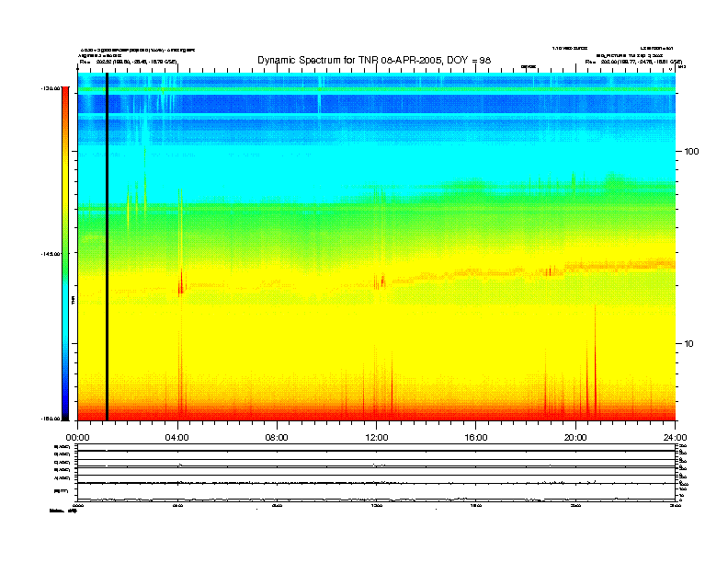Click the red burst near 04:00 in the spectrum
Viewport: 728px width, 563px height.
(181, 282)
